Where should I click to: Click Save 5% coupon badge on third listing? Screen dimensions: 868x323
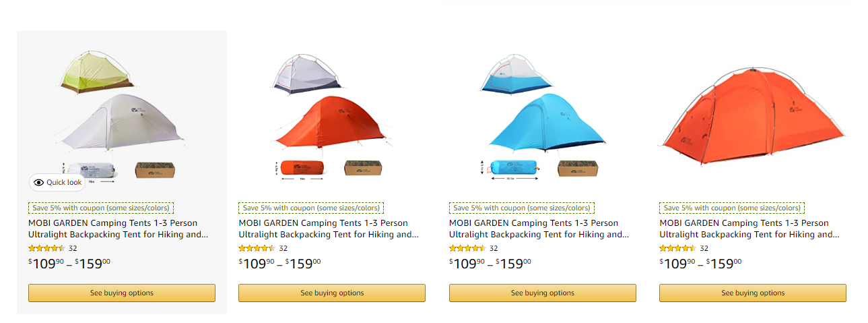522,208
